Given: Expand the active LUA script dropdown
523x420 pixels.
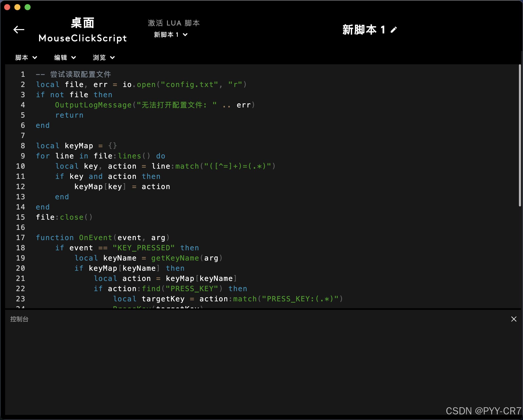Looking at the screenshot, I should click(x=171, y=34).
